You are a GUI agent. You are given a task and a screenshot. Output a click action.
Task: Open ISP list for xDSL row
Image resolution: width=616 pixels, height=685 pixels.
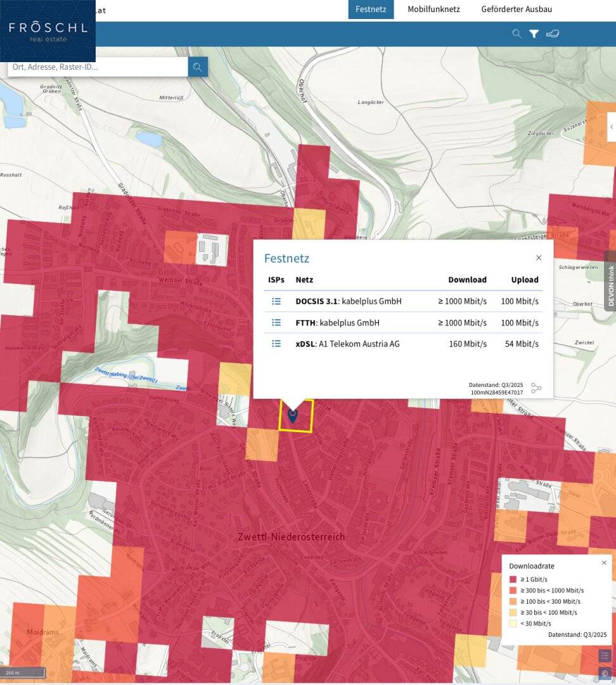[276, 344]
